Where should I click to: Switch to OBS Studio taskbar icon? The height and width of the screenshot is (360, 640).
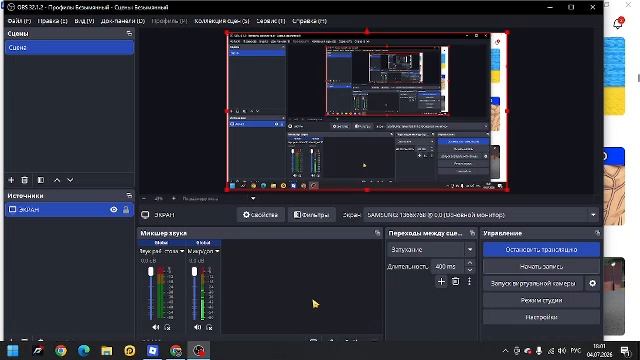tap(199, 351)
